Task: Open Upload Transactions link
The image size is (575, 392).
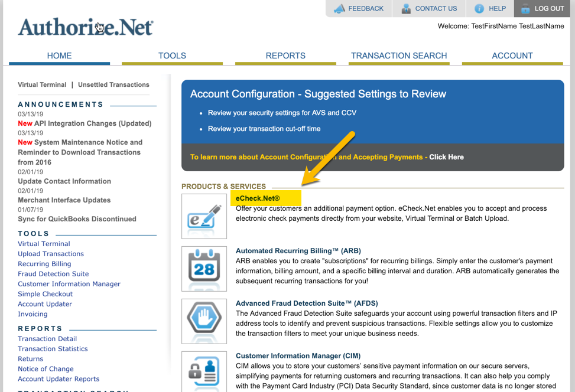Action: coord(51,253)
